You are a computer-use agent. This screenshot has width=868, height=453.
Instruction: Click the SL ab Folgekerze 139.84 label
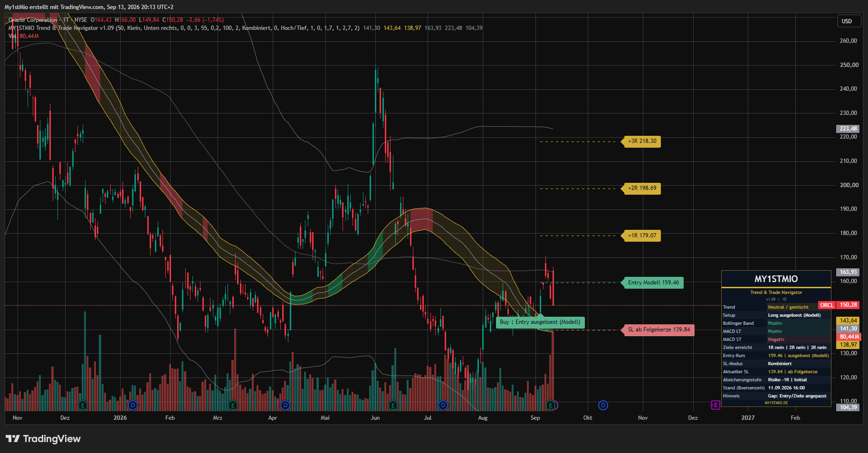coord(658,330)
